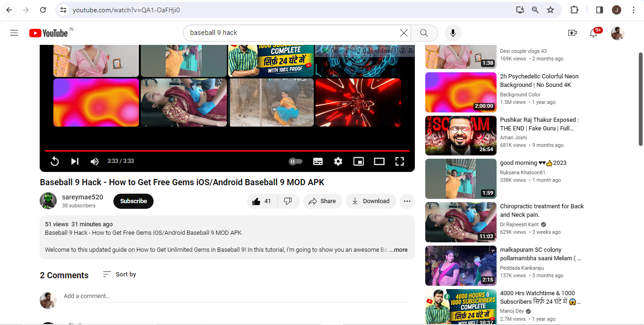Toggle subtitles/closed captions

pyautogui.click(x=318, y=161)
